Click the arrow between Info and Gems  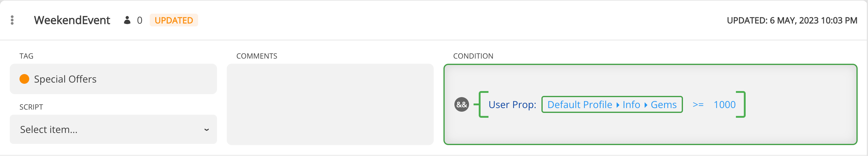click(646, 105)
